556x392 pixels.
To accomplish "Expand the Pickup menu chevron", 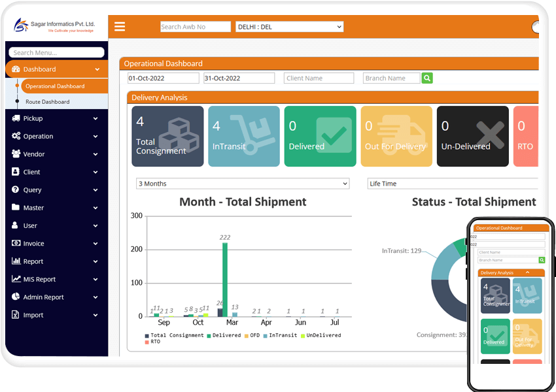I will [x=96, y=119].
